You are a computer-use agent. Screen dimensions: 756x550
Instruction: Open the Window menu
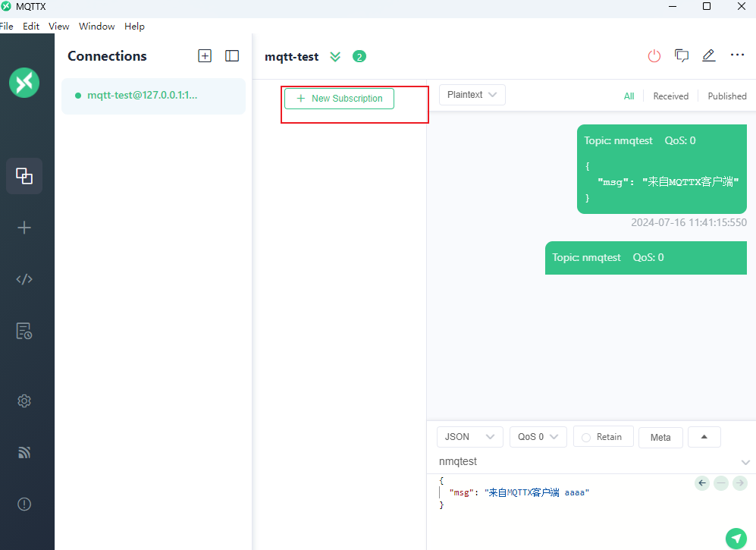pyautogui.click(x=97, y=26)
